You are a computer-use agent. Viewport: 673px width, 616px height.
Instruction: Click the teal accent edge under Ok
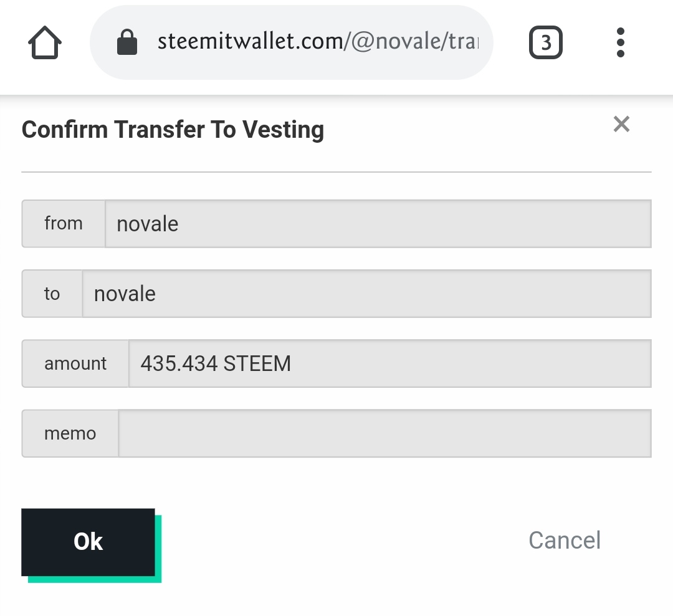coord(95,580)
